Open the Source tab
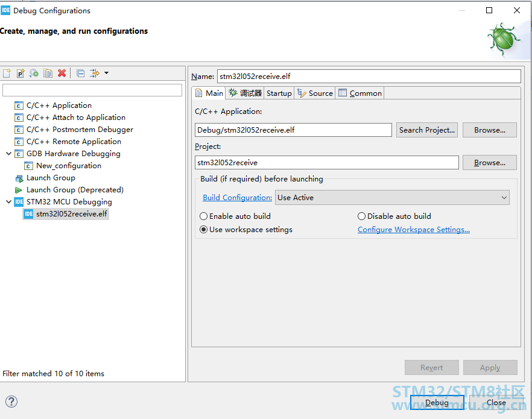The width and height of the screenshot is (532, 419). click(315, 93)
